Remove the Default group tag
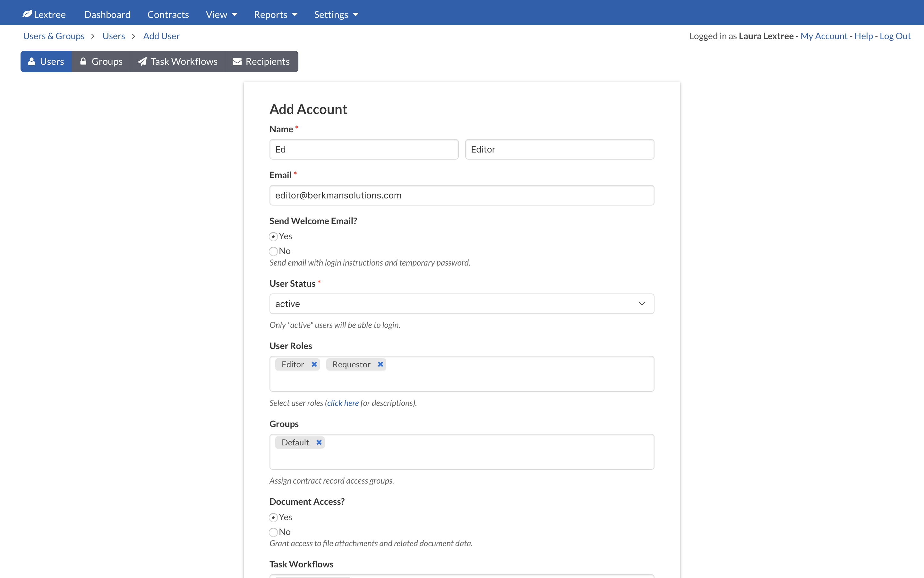 click(319, 442)
